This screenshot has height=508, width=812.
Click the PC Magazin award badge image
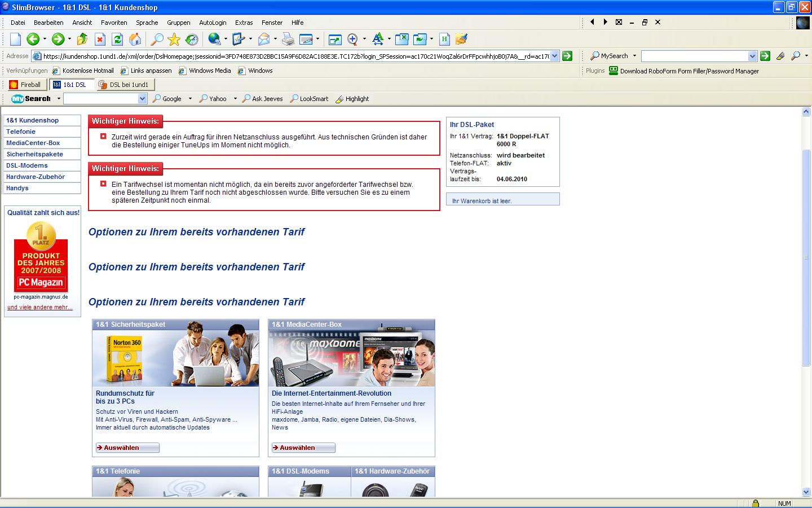pyautogui.click(x=41, y=257)
